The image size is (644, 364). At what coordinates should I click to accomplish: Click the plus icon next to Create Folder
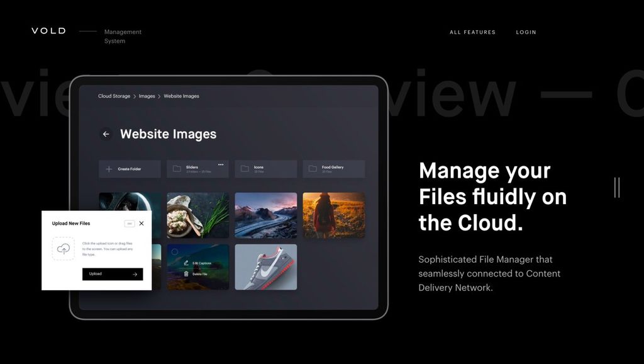pyautogui.click(x=108, y=169)
